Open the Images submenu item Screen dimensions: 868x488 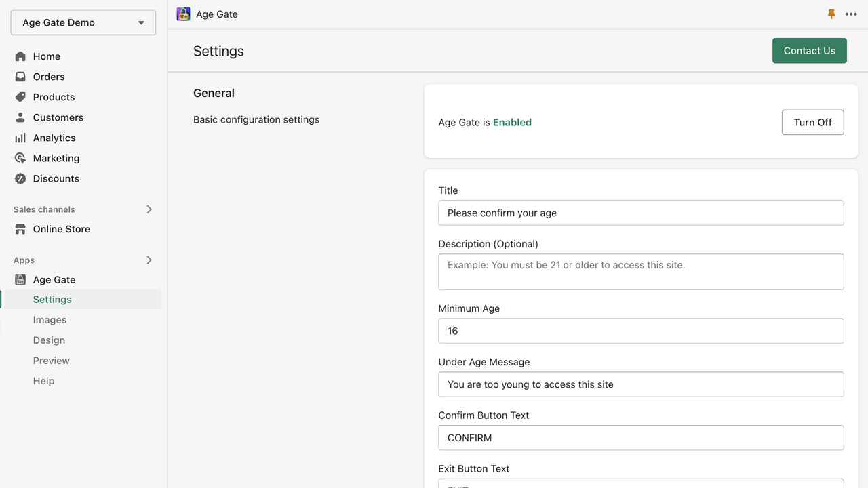click(50, 320)
